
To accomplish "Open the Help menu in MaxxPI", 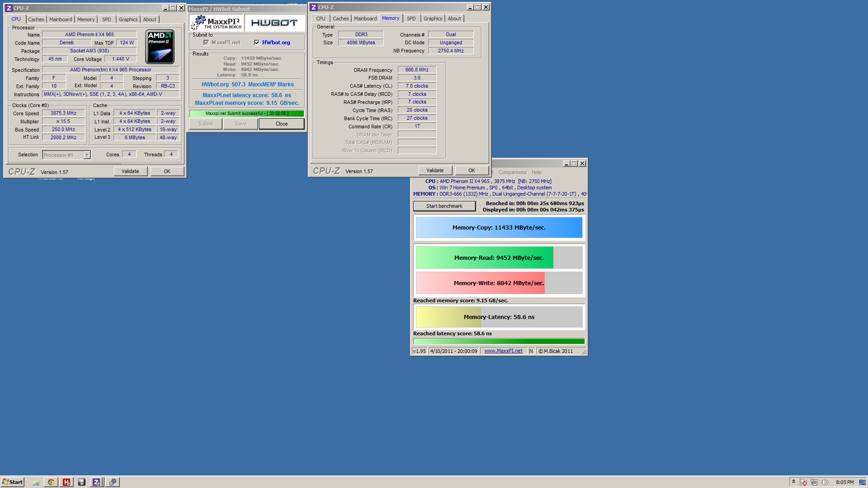I will coord(536,172).
